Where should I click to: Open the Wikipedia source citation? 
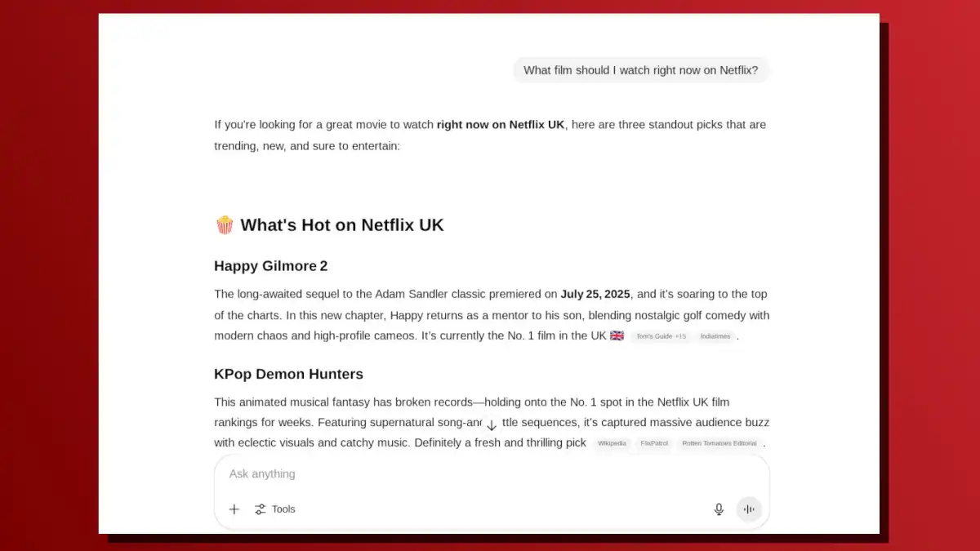coord(612,443)
